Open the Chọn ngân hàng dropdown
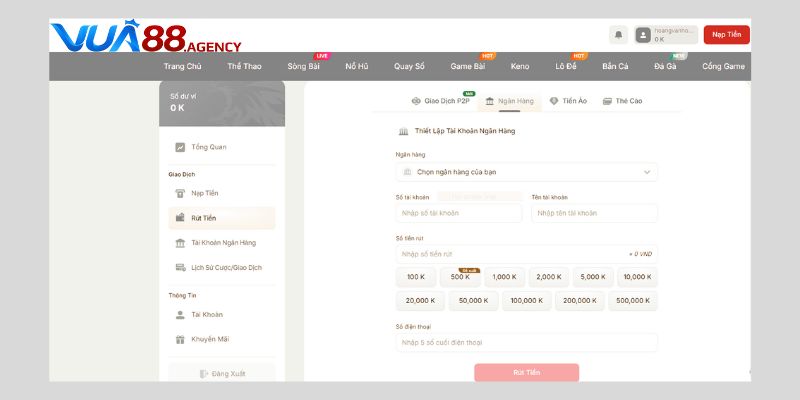 [x=526, y=172]
